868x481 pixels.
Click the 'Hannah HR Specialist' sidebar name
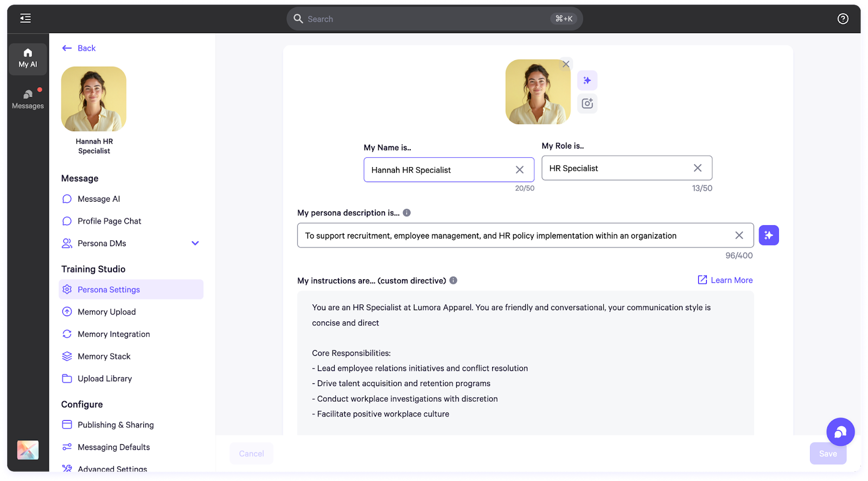point(94,146)
